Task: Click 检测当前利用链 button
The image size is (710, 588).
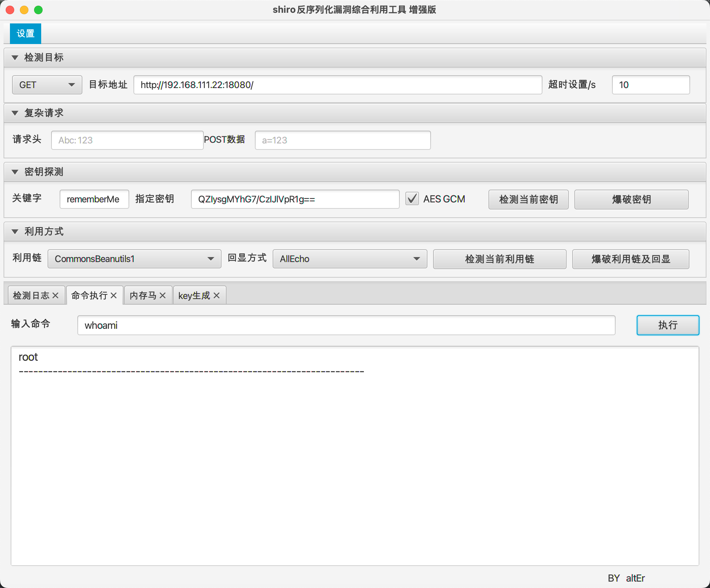Action: point(499,259)
